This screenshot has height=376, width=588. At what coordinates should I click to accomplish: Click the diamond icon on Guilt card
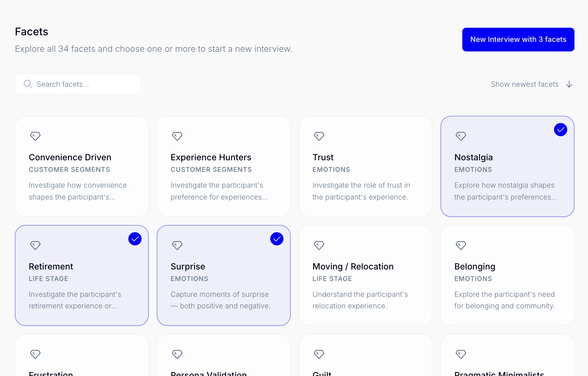319,354
